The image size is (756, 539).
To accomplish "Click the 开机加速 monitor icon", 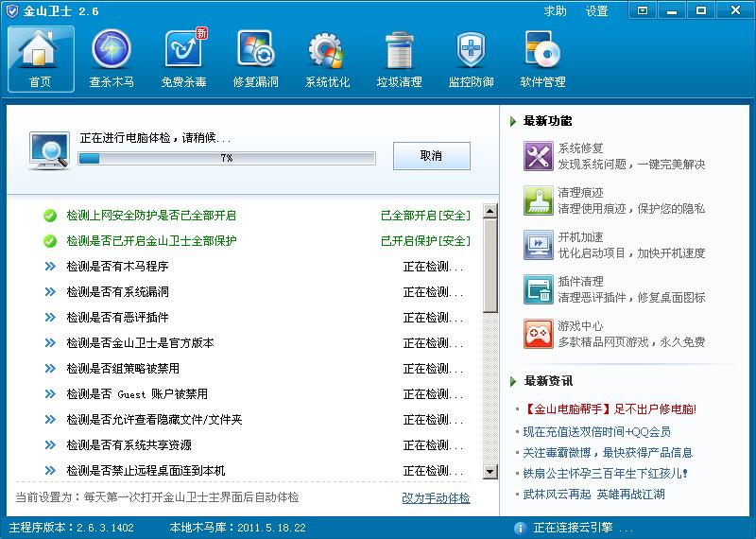I will point(538,245).
